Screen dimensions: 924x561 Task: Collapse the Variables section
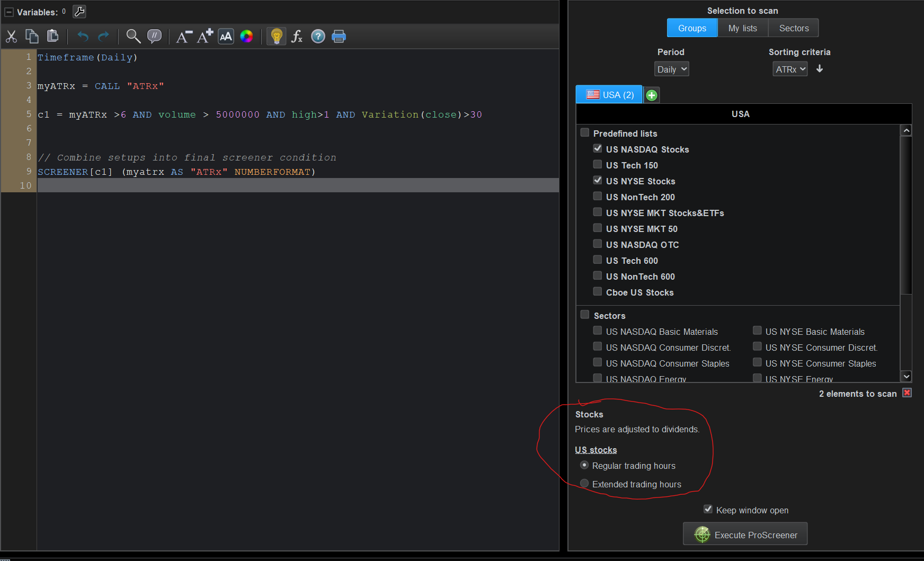pos(9,12)
